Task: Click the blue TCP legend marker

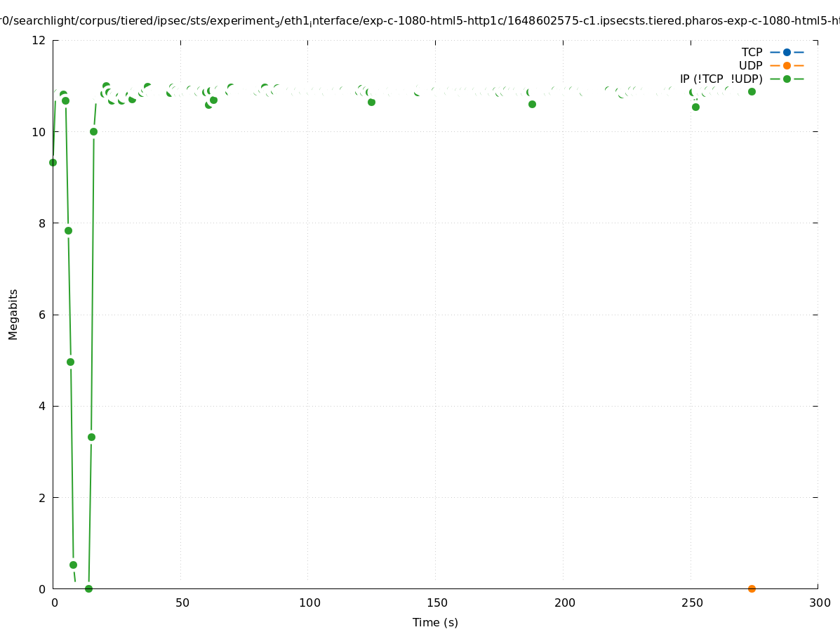Action: pos(787,52)
